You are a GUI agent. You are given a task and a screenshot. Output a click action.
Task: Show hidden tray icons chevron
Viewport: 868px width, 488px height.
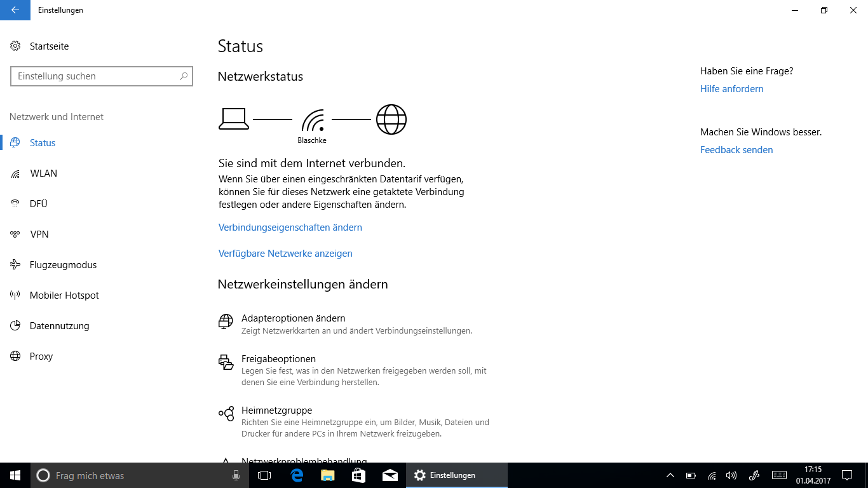670,475
